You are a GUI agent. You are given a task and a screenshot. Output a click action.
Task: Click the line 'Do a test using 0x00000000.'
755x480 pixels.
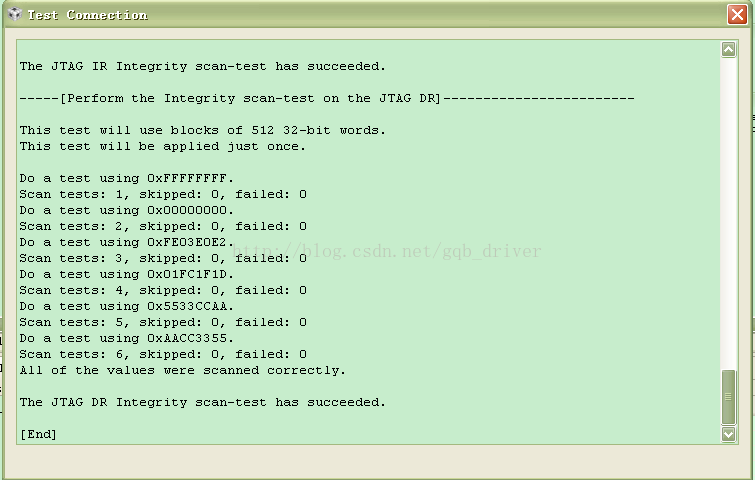(x=126, y=210)
